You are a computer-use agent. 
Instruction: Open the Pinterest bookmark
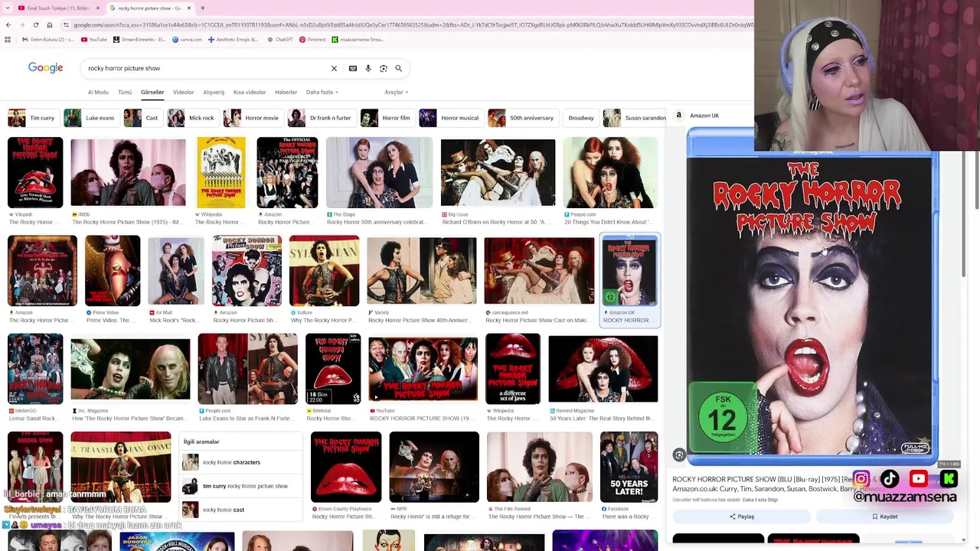(313, 39)
